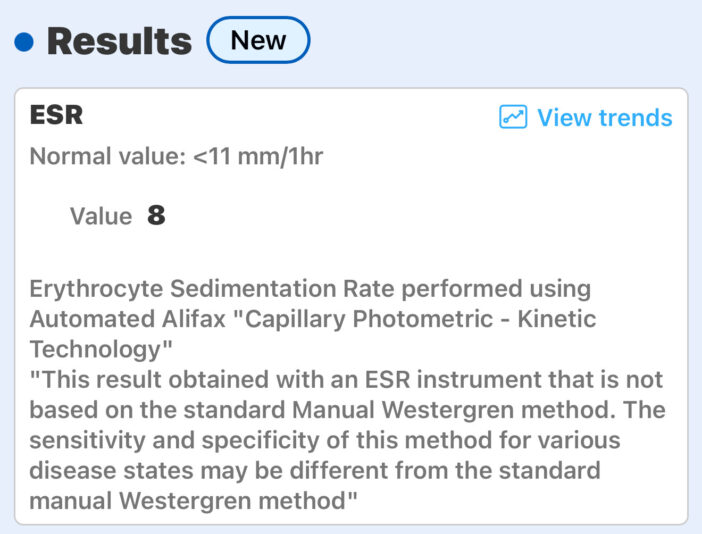Click the line starting "disease states may"
This screenshot has height=534, width=702.
315,470
